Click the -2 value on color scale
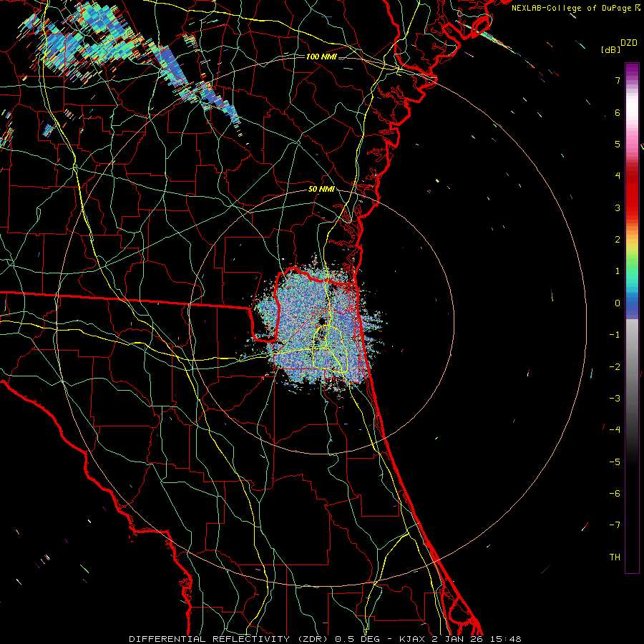The height and width of the screenshot is (644, 644). click(x=615, y=367)
